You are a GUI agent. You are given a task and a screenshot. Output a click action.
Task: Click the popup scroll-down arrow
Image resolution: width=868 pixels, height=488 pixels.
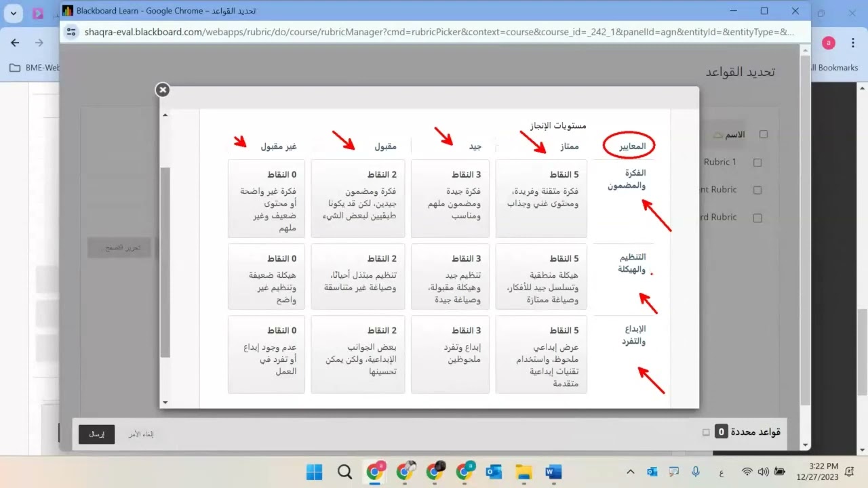[165, 403]
